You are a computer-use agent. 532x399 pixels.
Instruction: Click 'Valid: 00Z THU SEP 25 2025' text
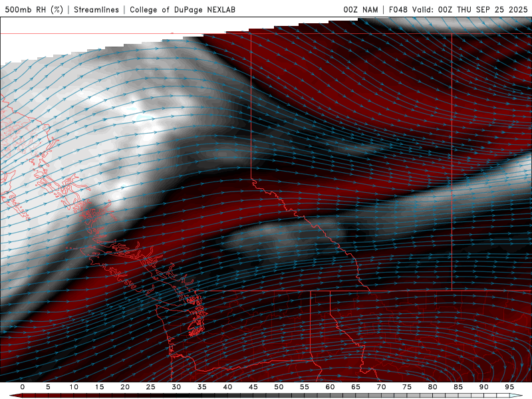tap(470, 10)
